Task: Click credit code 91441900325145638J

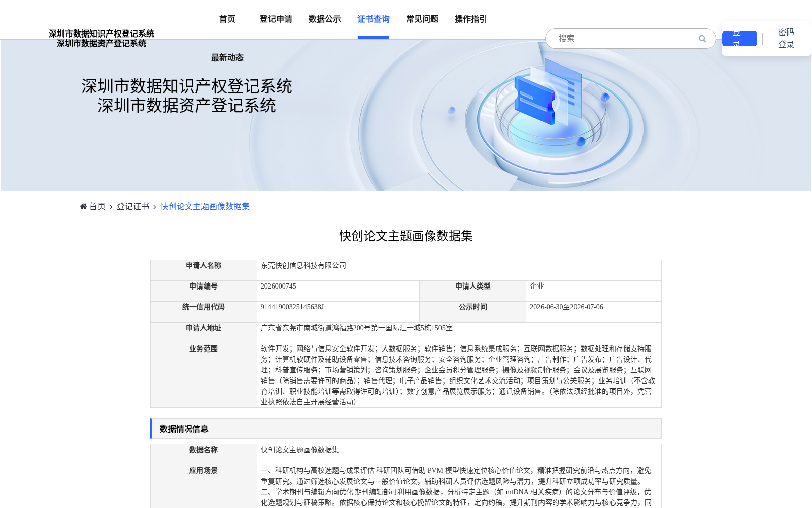Action: pos(292,307)
